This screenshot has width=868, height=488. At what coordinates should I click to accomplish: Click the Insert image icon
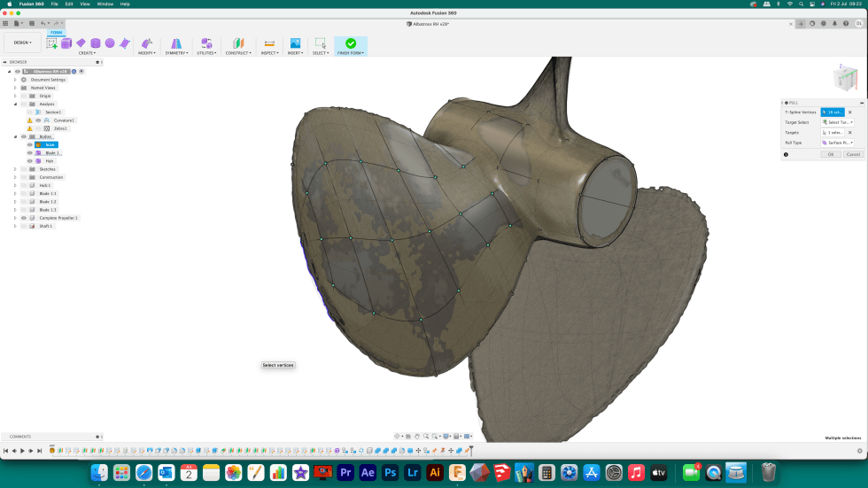tap(295, 43)
